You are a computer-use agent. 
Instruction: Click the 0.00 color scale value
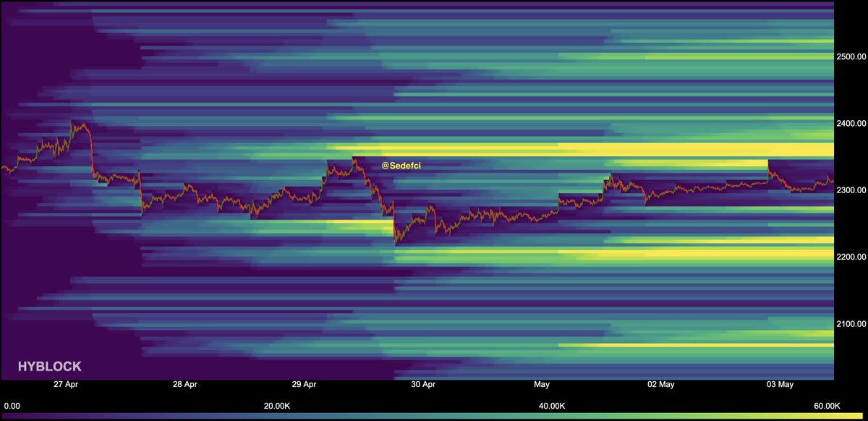click(12, 406)
